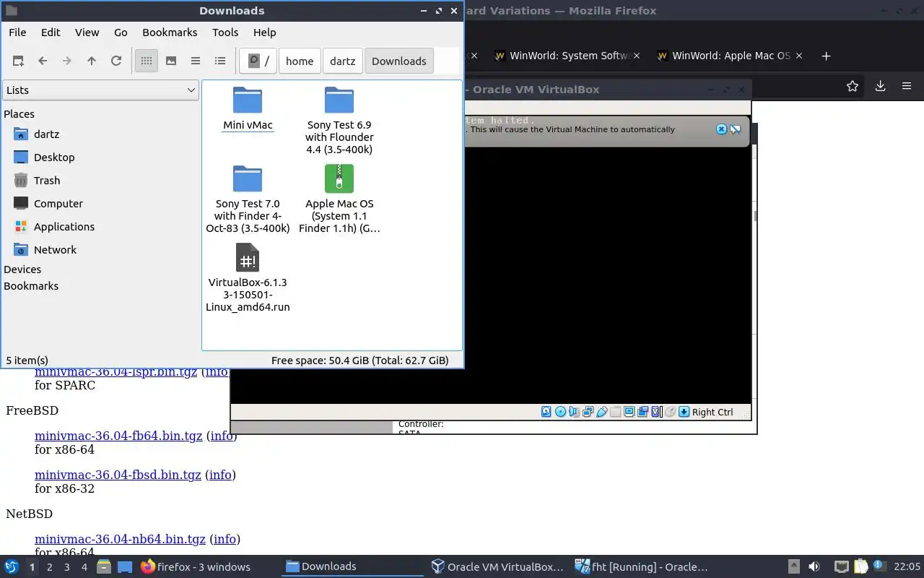This screenshot has width=924, height=578.
Task: Dismiss the VirtualBox notification message
Action: pyautogui.click(x=721, y=129)
